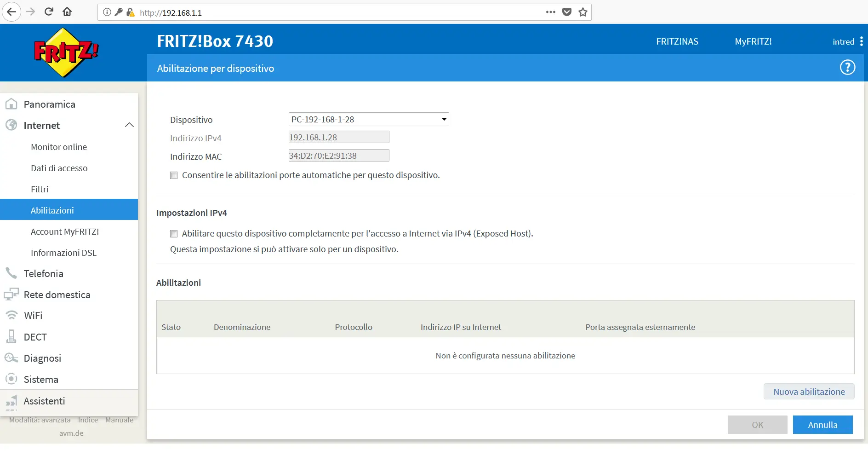This screenshot has width=868, height=456.
Task: Click Nuova abilitazione button
Action: (809, 392)
